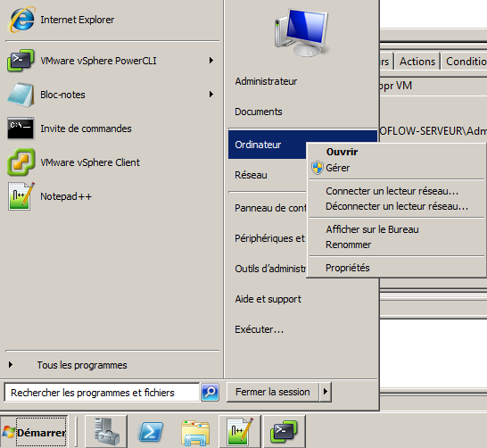Click the Gérer shield icon
Viewport: 487px width, 448px height.
click(318, 168)
